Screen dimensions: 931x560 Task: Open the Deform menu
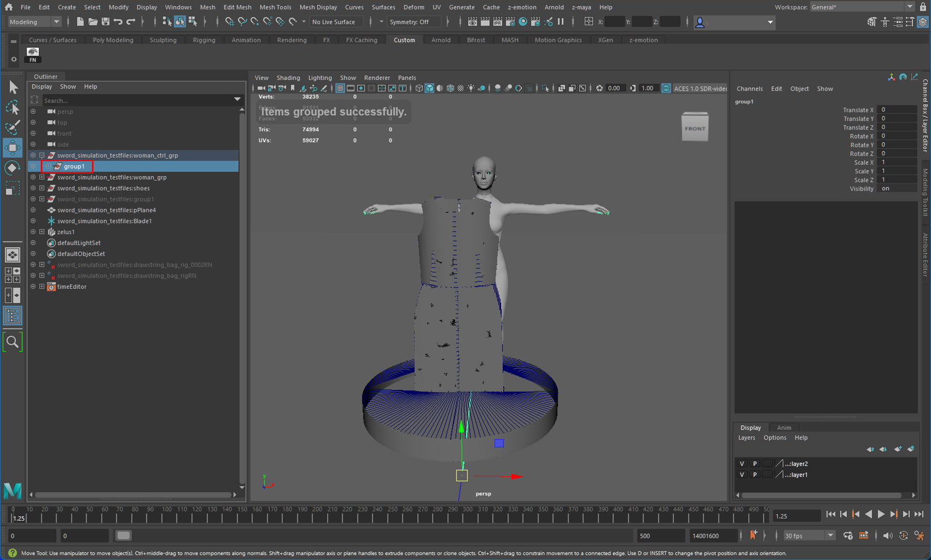[414, 7]
